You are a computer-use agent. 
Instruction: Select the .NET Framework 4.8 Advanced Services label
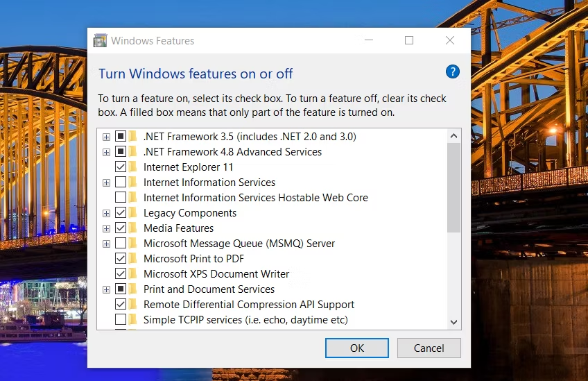pos(232,152)
